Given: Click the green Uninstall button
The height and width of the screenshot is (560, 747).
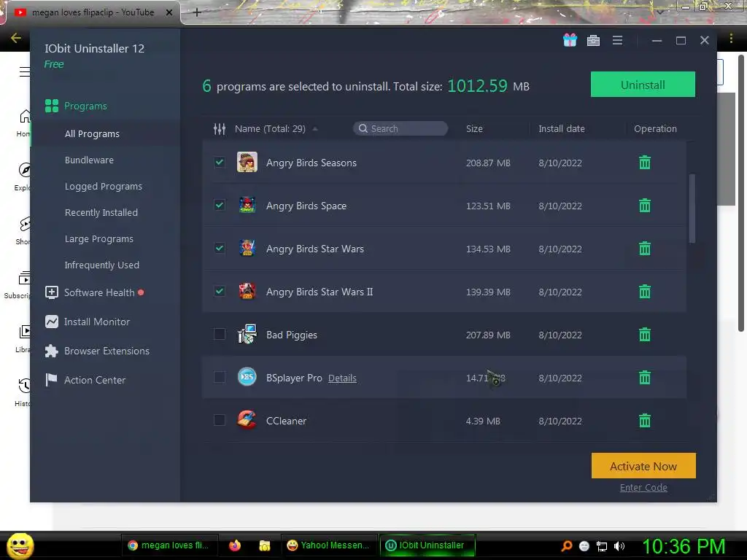Looking at the screenshot, I should [x=643, y=85].
